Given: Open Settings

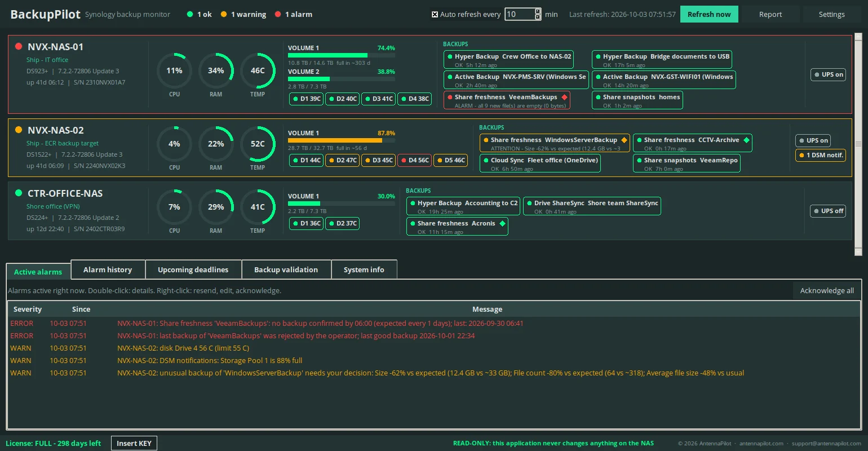Looking at the screenshot, I should point(832,14).
